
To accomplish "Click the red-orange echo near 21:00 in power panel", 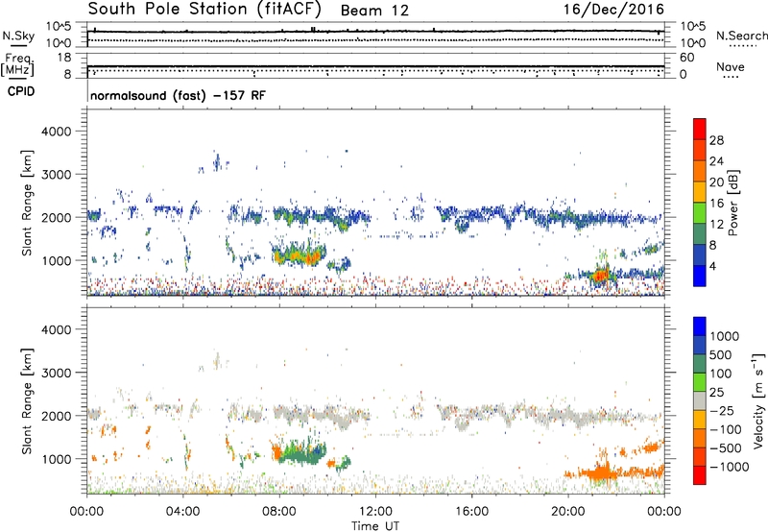I will (601, 276).
